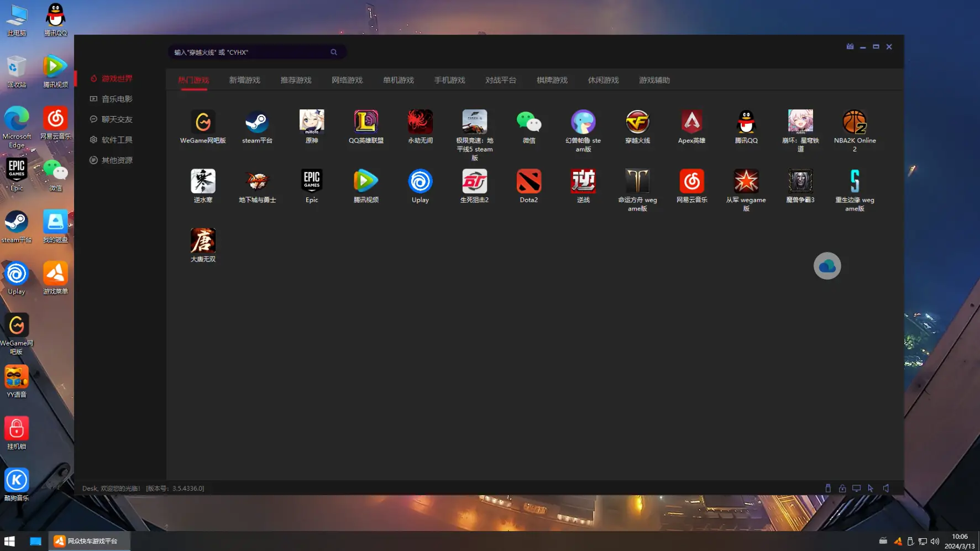The width and height of the screenshot is (980, 551).
Task: Launch QQ英雄联盟
Action: (x=366, y=127)
